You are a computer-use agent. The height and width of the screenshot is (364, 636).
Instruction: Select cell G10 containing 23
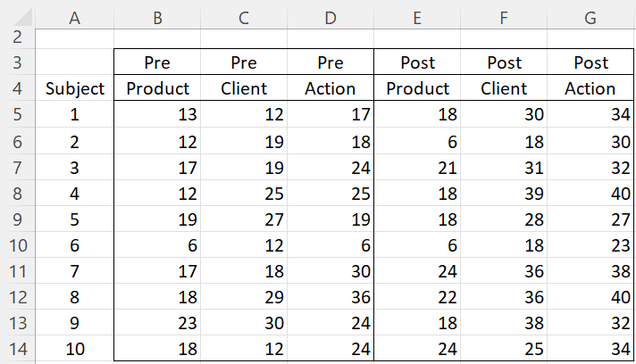tap(590, 244)
